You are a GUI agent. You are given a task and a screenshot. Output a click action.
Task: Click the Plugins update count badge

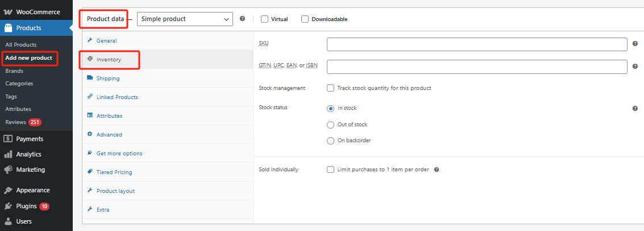44,207
